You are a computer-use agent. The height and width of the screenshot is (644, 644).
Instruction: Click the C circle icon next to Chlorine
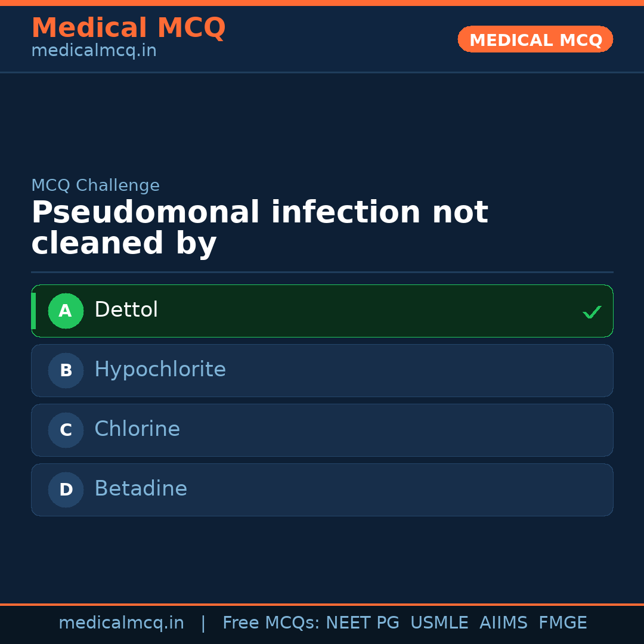pos(66,430)
